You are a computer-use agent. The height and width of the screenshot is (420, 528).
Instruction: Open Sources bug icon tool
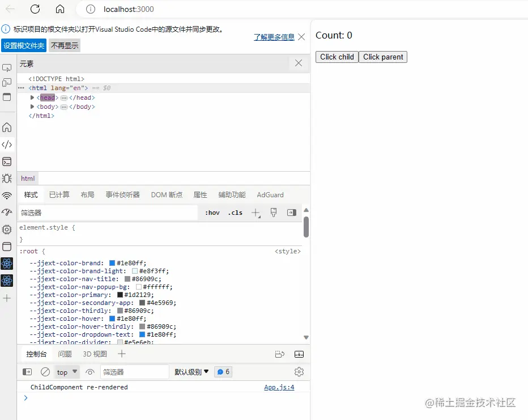point(7,179)
